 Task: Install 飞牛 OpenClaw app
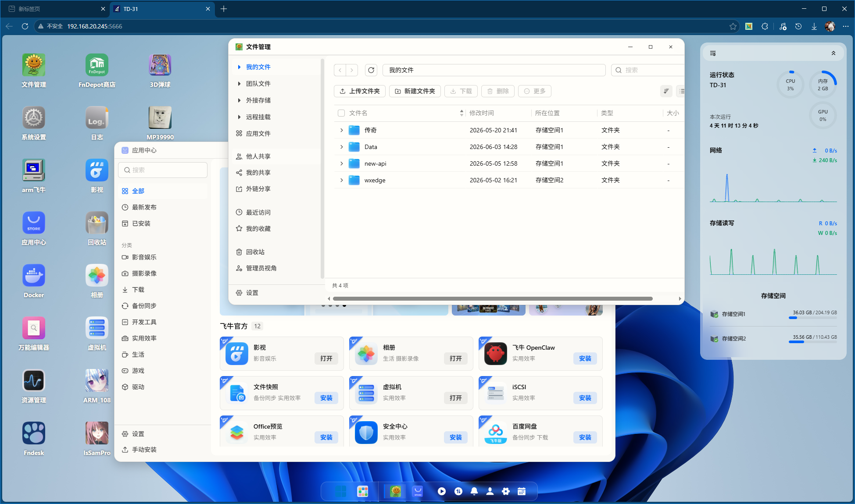(585, 358)
